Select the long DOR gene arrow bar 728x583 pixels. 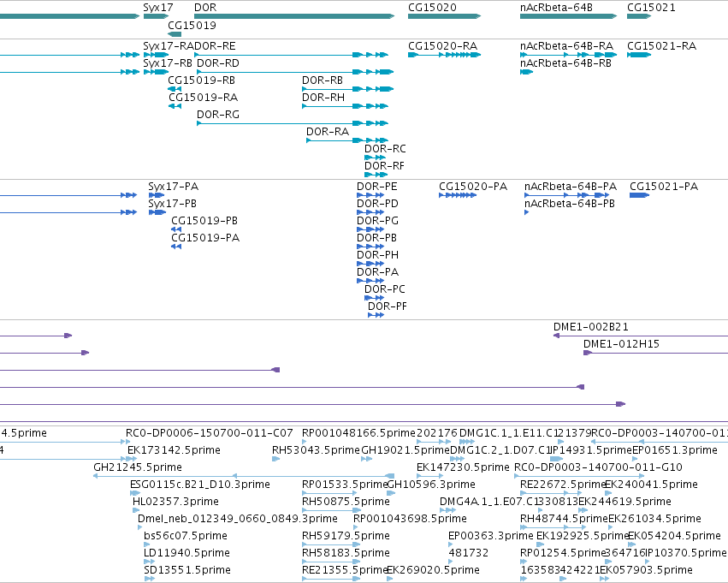pyautogui.click(x=294, y=16)
